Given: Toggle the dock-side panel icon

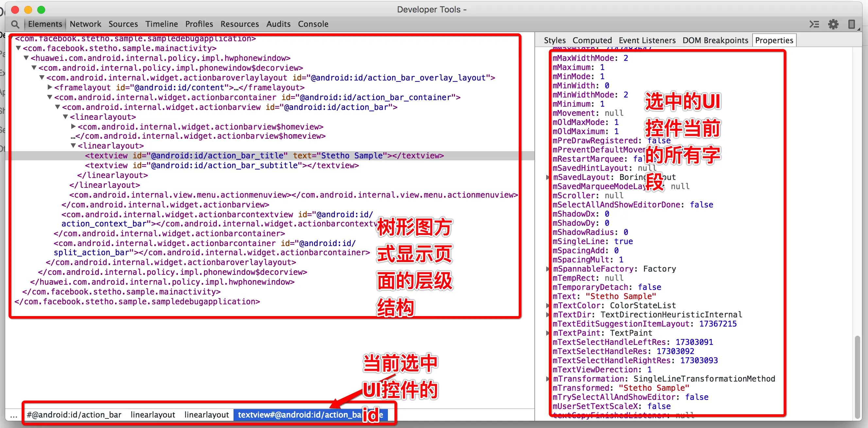Looking at the screenshot, I should coord(851,24).
